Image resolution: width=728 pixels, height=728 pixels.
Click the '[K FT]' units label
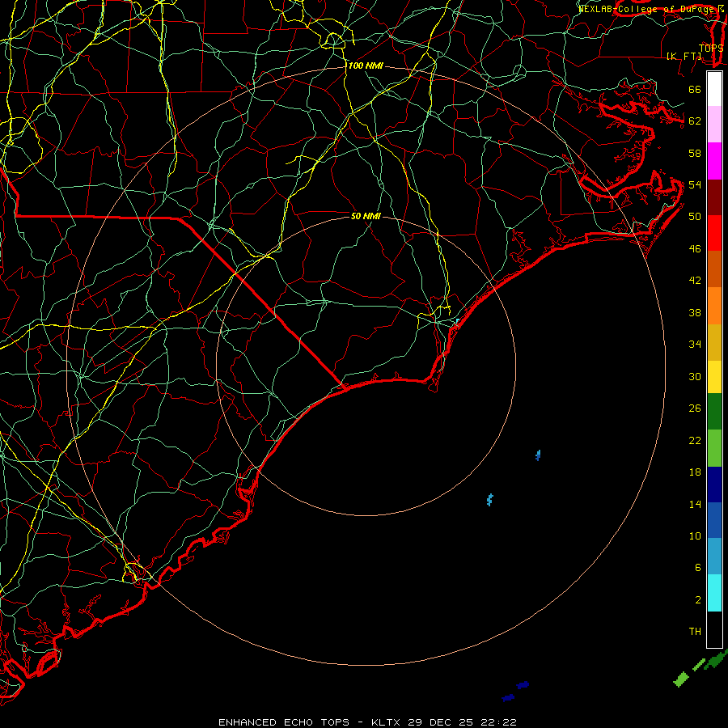(x=684, y=57)
